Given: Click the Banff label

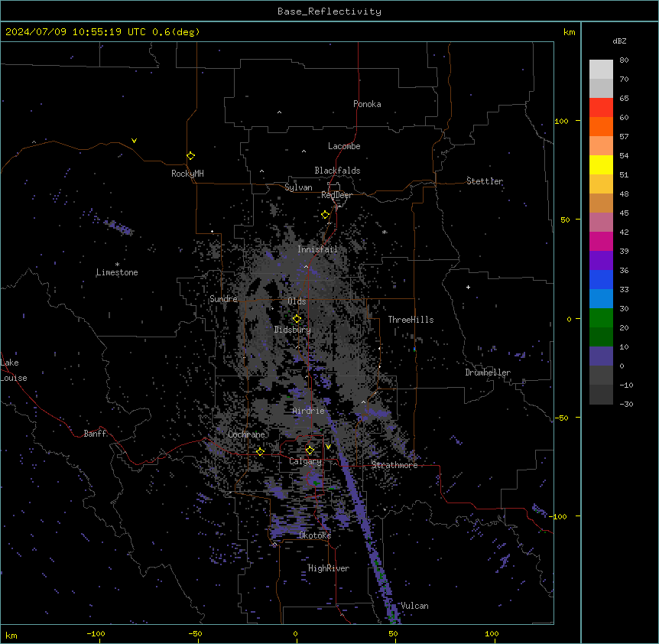Looking at the screenshot, I should [95, 434].
